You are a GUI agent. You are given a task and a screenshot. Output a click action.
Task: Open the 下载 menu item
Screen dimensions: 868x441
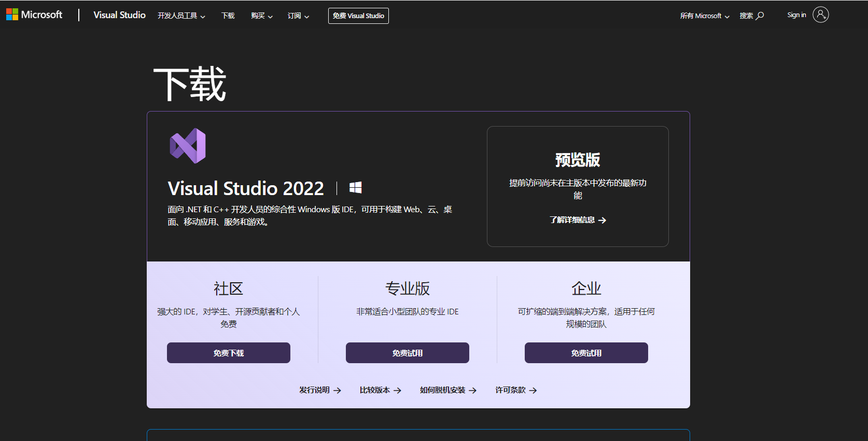pyautogui.click(x=228, y=16)
